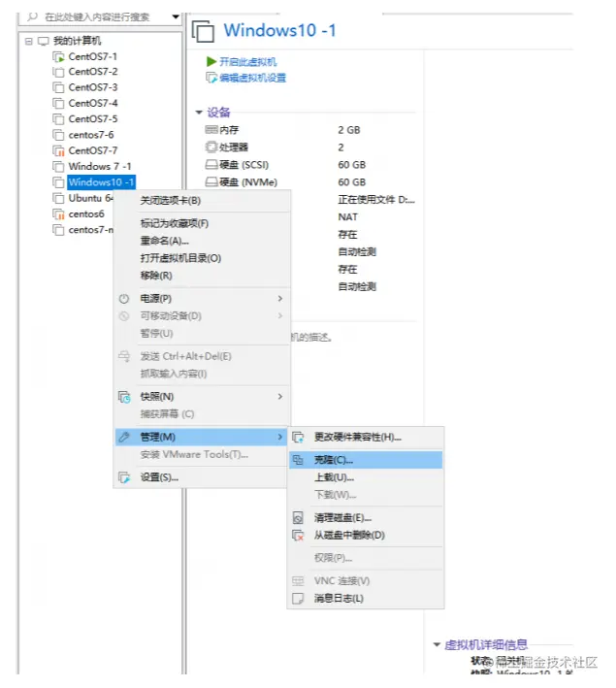Click the centos6 VM icon
Viewport: 616px width, 688px height.
point(58,214)
